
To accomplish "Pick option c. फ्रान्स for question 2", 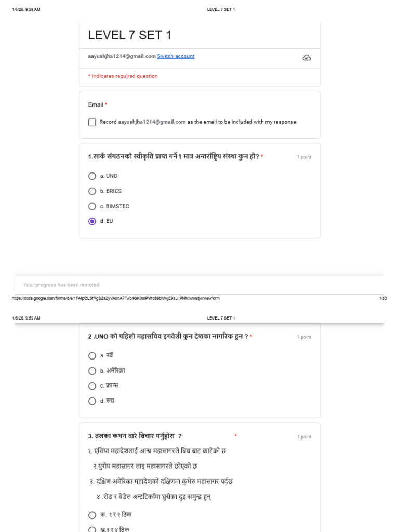I will [92, 386].
